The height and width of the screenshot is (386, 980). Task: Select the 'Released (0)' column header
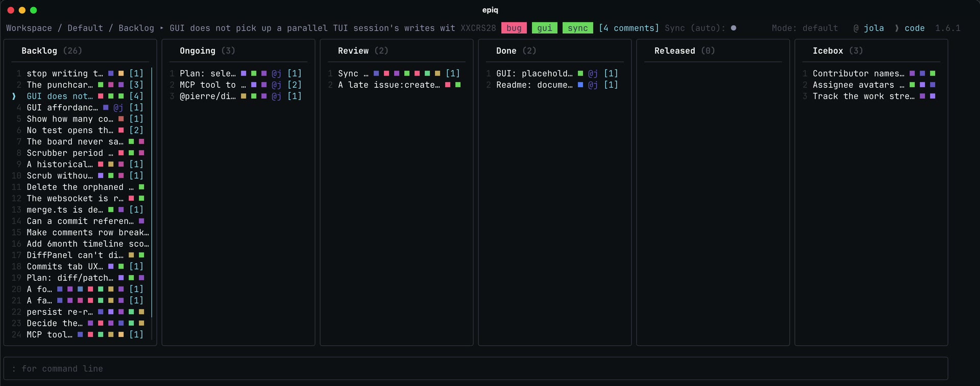click(684, 51)
